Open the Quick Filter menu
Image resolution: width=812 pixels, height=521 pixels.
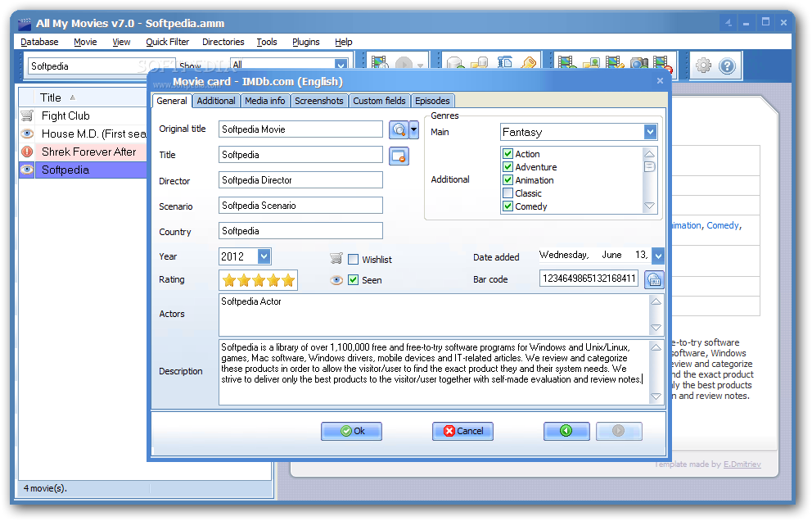pyautogui.click(x=167, y=42)
